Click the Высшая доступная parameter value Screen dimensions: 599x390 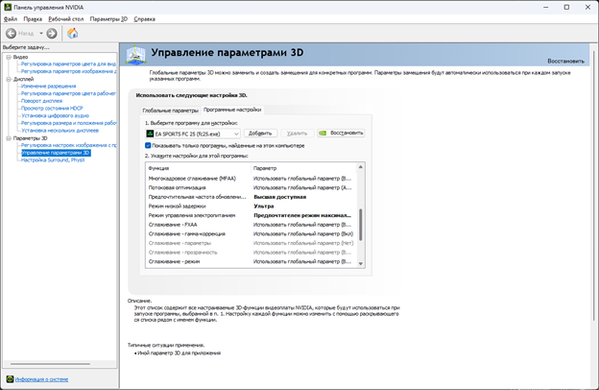pos(280,197)
